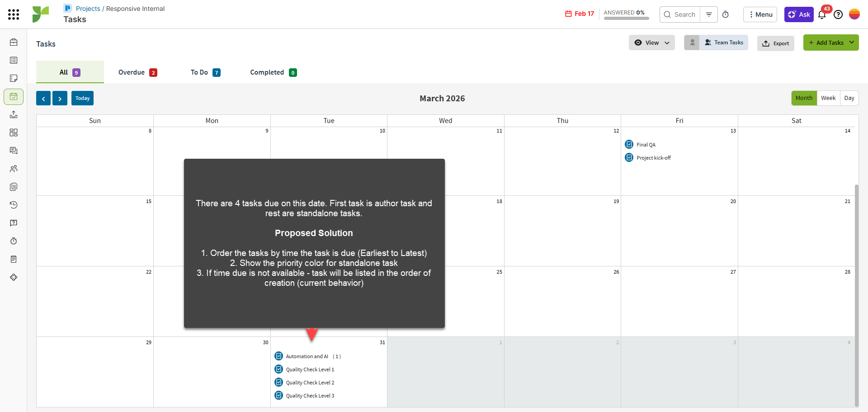Click the ANSWERED 0% progress bar

[626, 19]
